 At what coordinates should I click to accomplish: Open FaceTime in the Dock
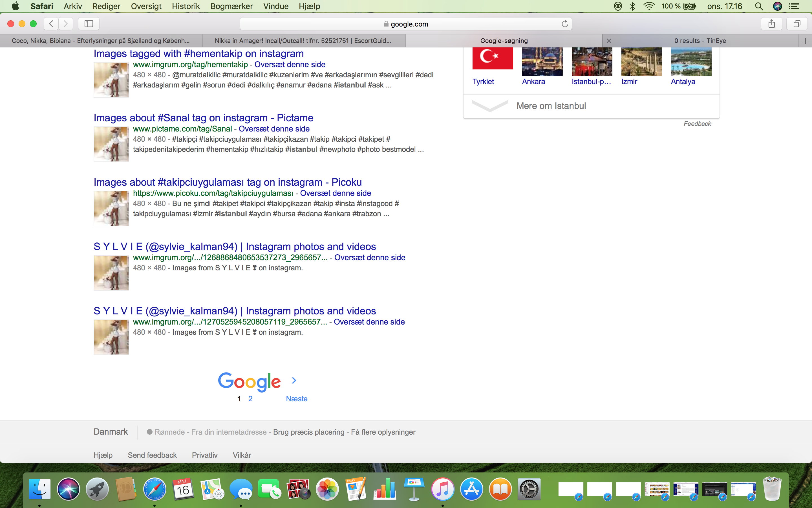(270, 489)
